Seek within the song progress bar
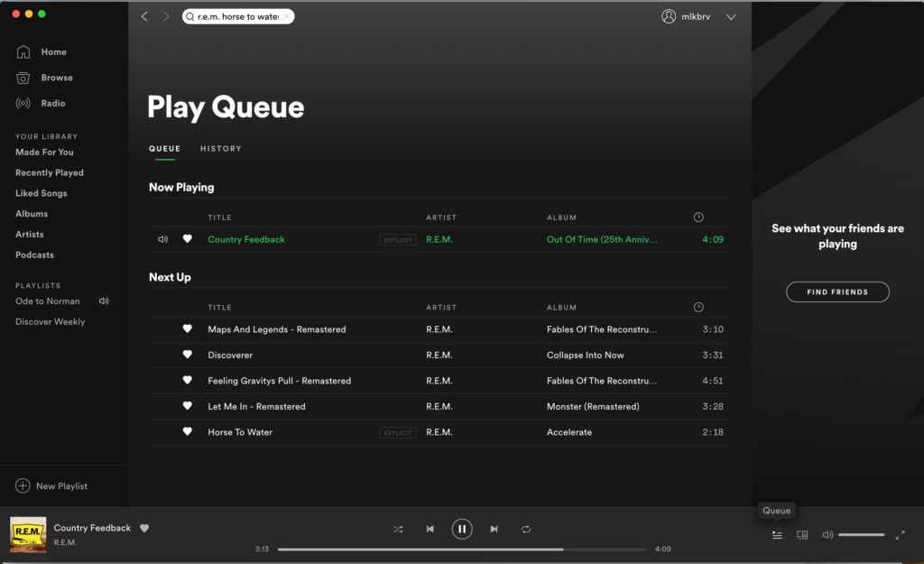Image resolution: width=924 pixels, height=564 pixels. pos(462,550)
